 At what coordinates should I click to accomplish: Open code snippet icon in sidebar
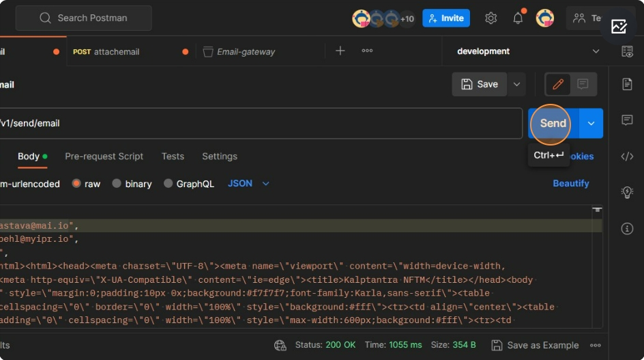coord(627,156)
